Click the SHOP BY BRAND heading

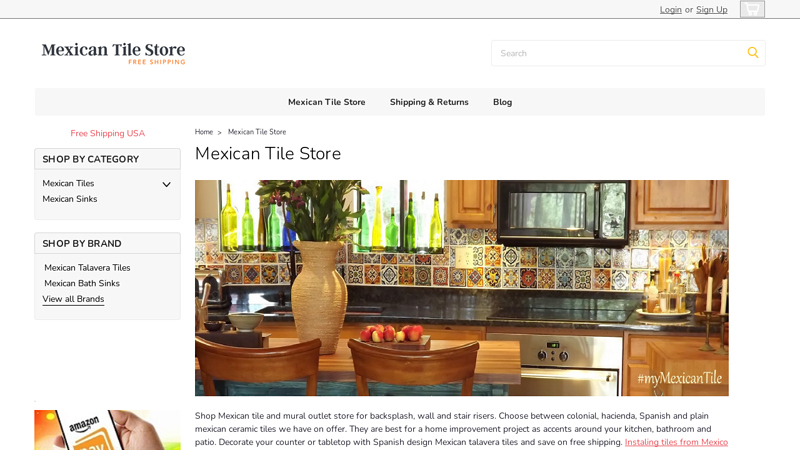pos(82,244)
